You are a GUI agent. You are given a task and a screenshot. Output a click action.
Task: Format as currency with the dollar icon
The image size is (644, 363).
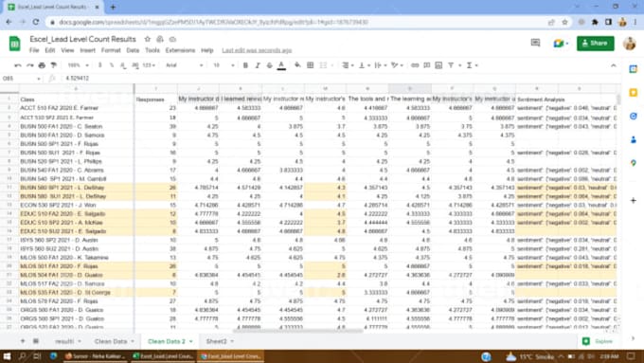coord(99,65)
